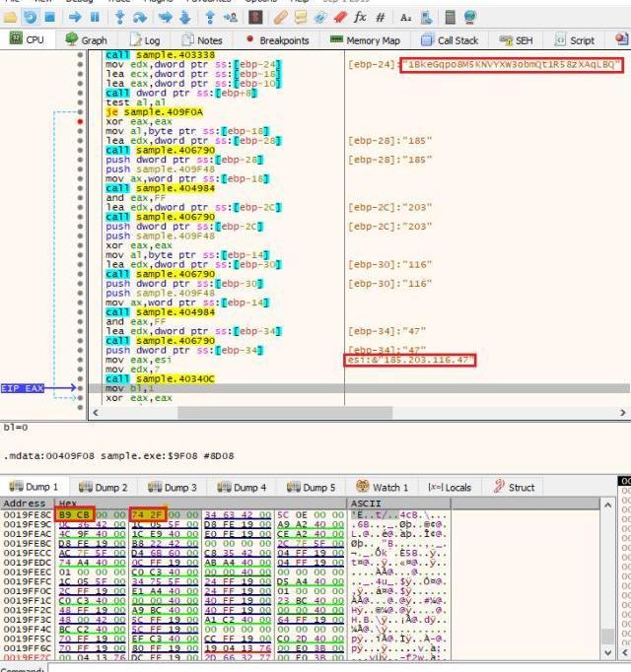Open the Functions (fx) view icon
Screen dimensions: 631x672
point(360,17)
